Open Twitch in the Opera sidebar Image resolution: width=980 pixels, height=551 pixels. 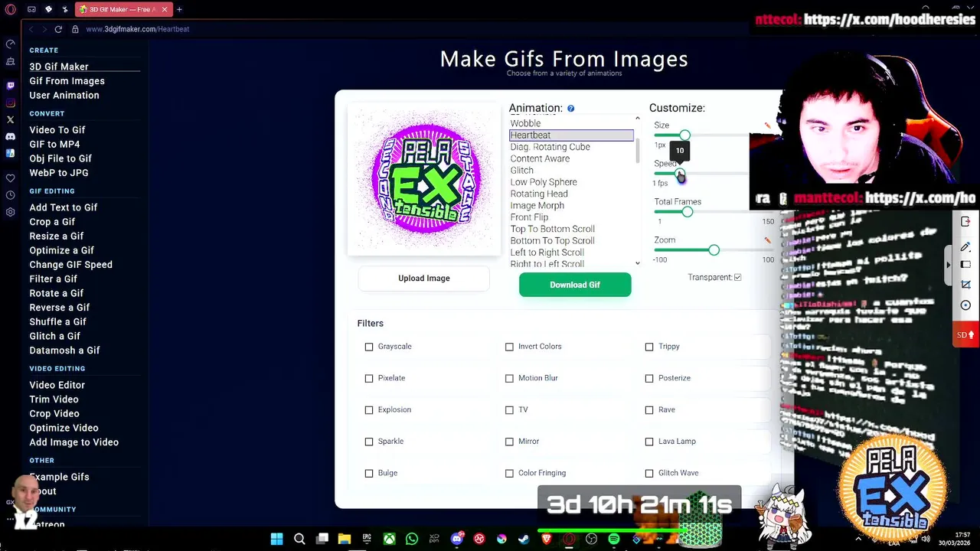point(10,86)
